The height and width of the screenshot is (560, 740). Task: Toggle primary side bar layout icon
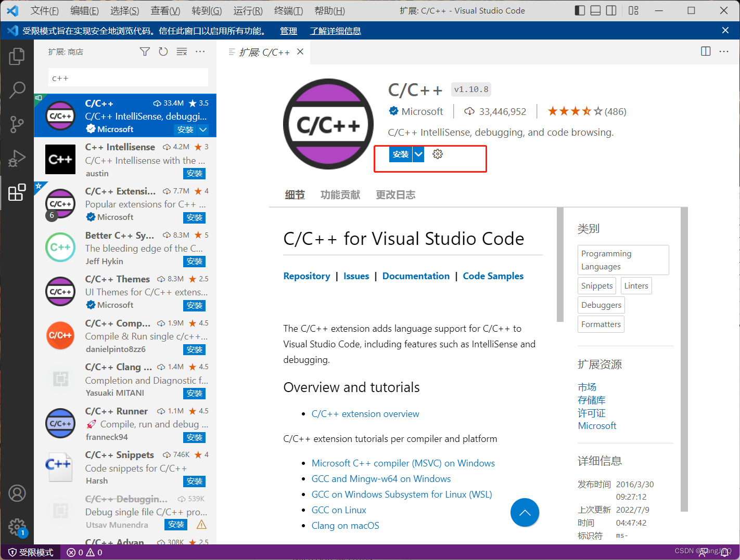[x=580, y=10]
